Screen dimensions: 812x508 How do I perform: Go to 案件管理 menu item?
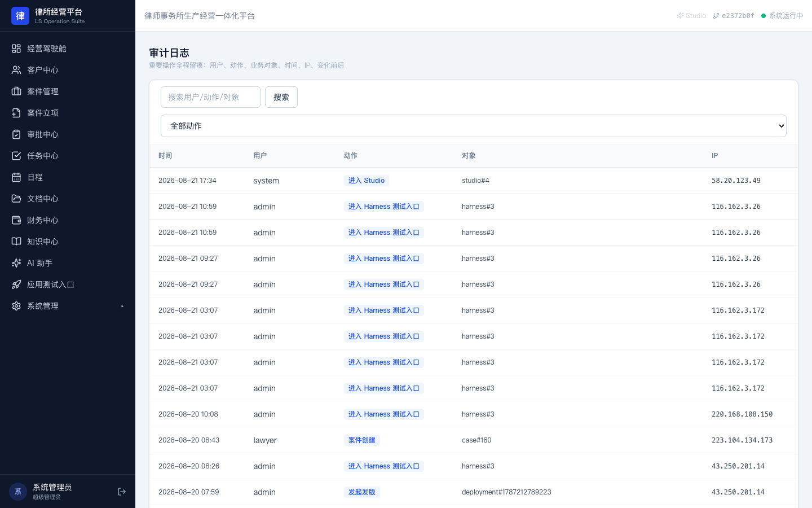[68, 91]
